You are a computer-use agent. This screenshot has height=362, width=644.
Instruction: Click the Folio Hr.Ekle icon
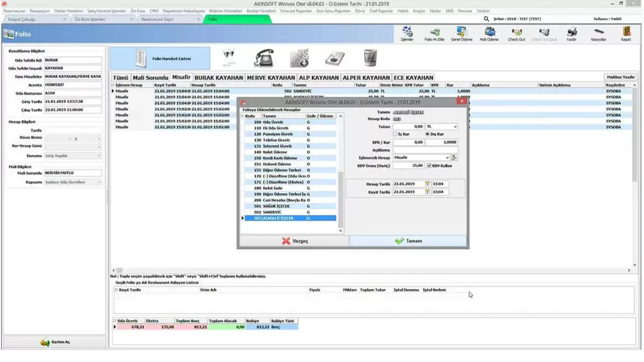click(x=434, y=34)
